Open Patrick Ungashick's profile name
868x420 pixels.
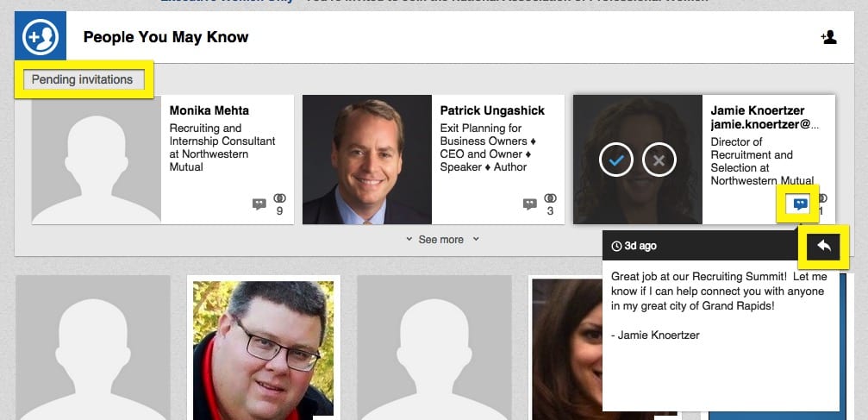pyautogui.click(x=492, y=110)
